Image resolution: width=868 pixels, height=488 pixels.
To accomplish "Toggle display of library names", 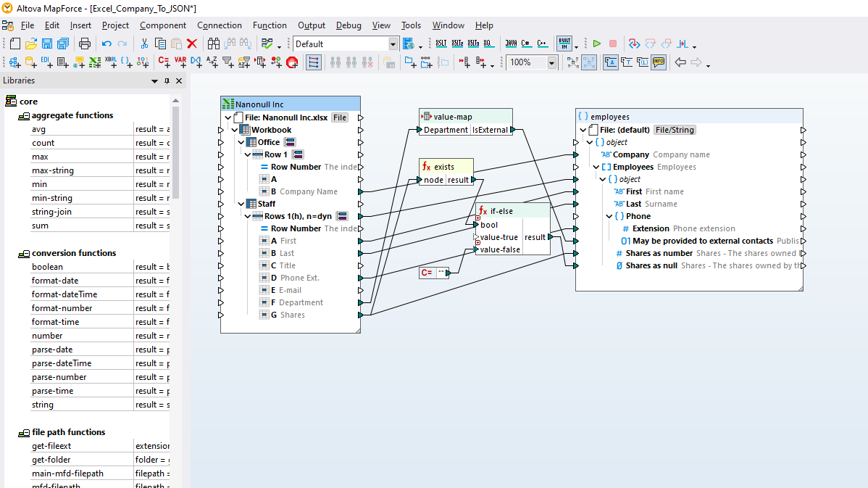I will [643, 62].
